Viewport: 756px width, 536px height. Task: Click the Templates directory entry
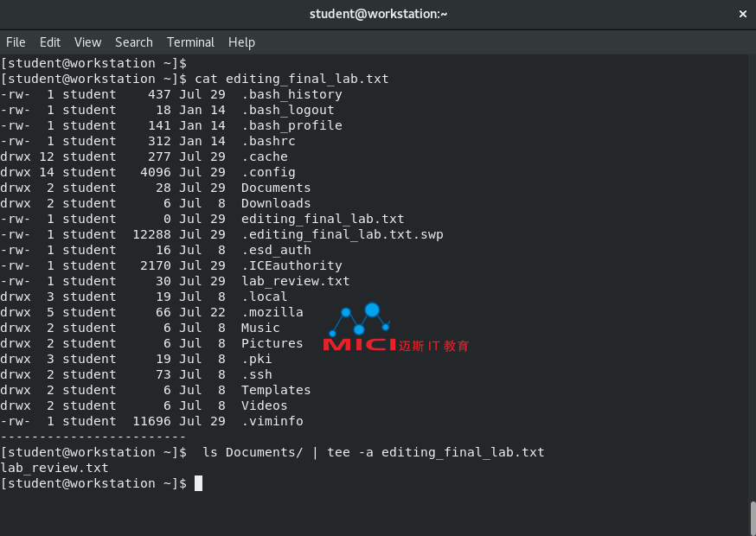(x=275, y=390)
